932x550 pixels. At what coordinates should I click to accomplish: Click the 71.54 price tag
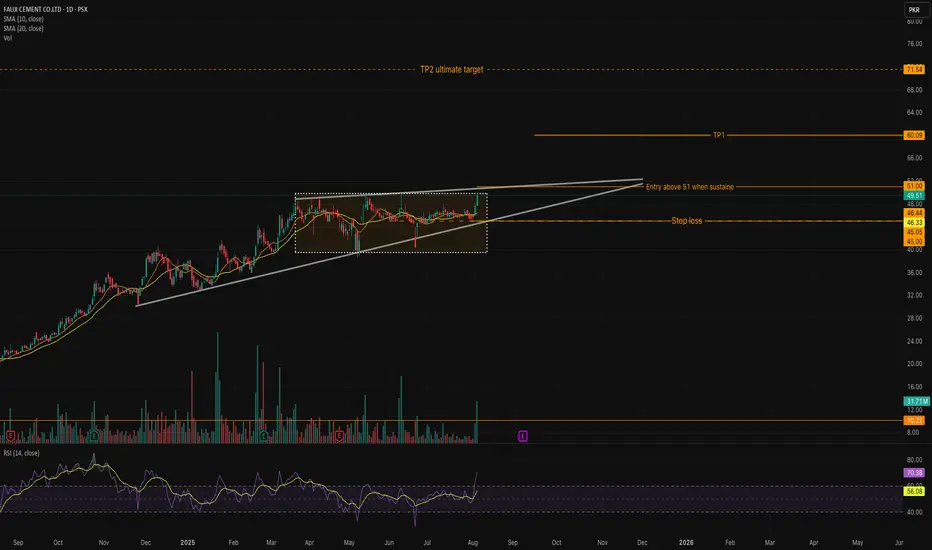tap(914, 70)
